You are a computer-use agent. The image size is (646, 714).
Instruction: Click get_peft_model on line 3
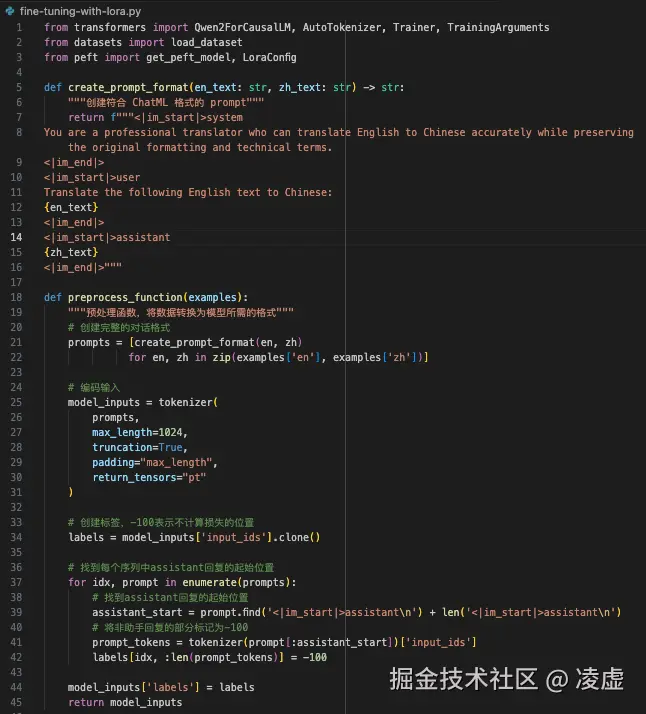[x=188, y=57]
